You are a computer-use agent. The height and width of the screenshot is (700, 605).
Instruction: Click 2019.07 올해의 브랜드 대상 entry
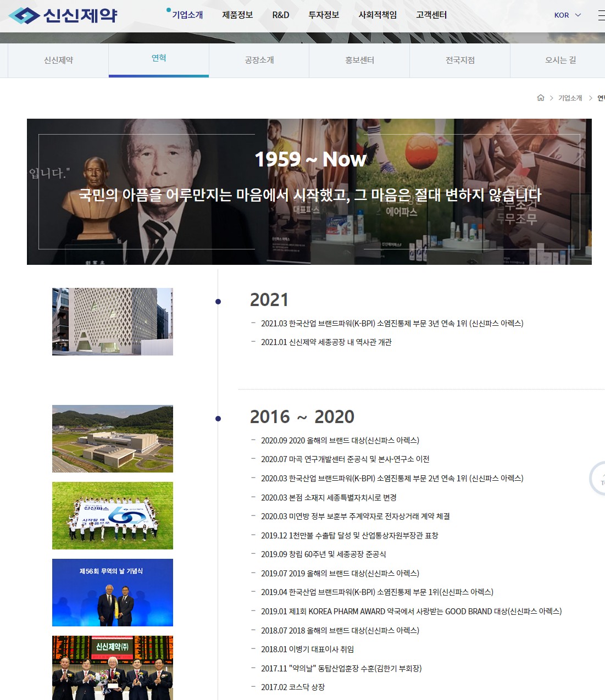pyautogui.click(x=340, y=574)
